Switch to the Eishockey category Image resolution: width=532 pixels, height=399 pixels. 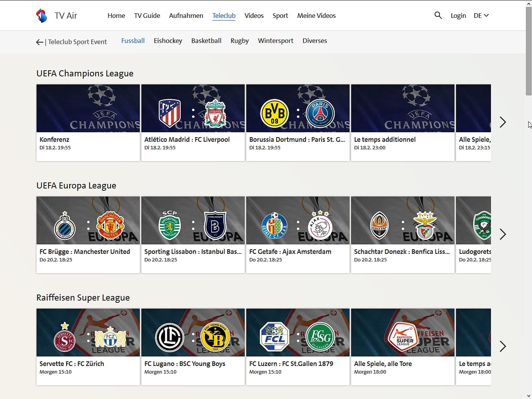coord(168,41)
